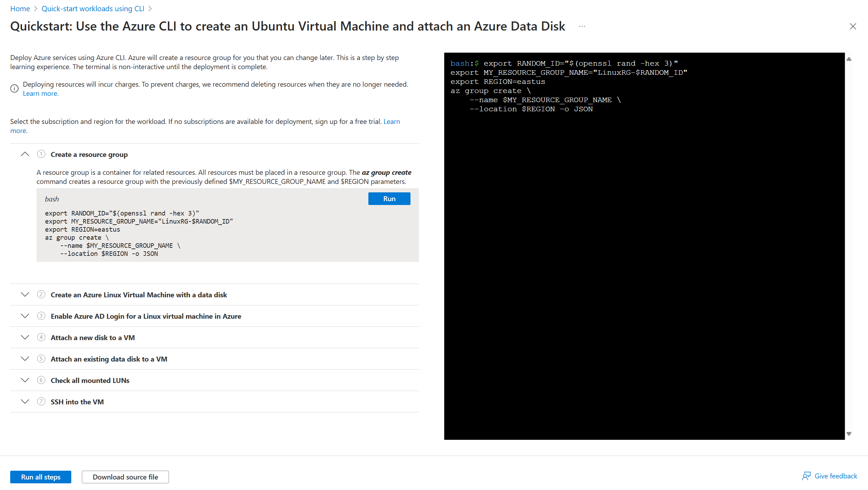The height and width of the screenshot is (490, 868).
Task: Click the Run all steps button
Action: pyautogui.click(x=41, y=477)
